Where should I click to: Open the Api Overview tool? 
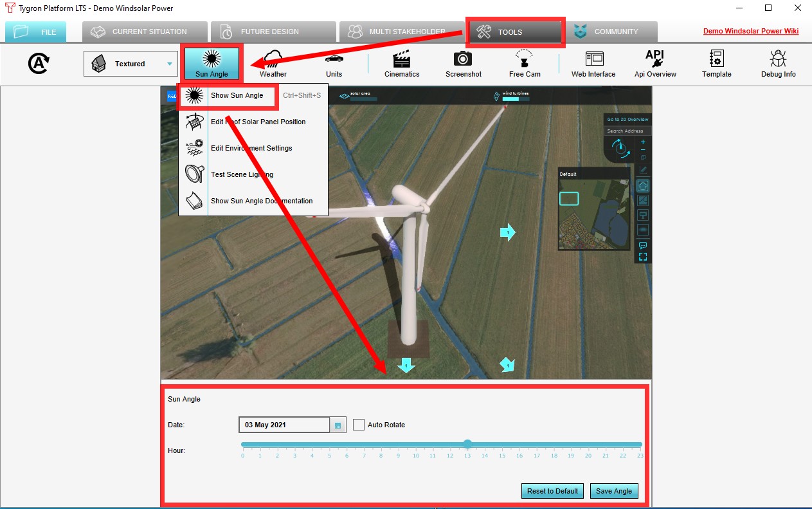(x=655, y=64)
